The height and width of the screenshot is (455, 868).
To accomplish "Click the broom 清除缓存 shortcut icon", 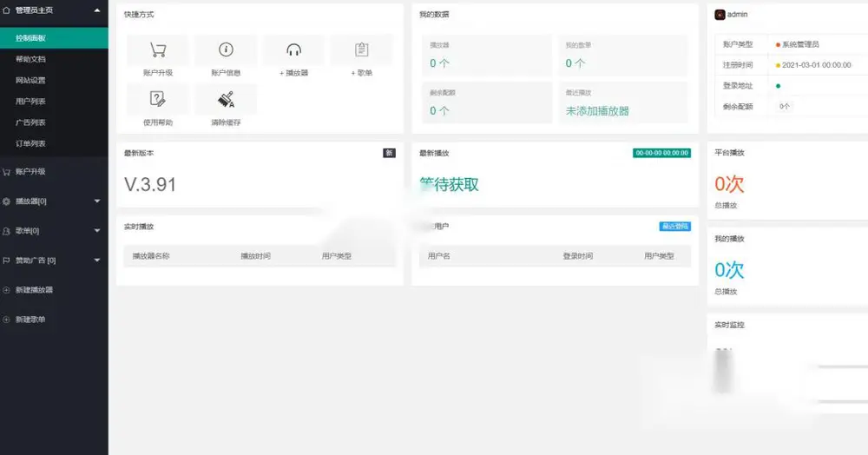I will pyautogui.click(x=226, y=99).
